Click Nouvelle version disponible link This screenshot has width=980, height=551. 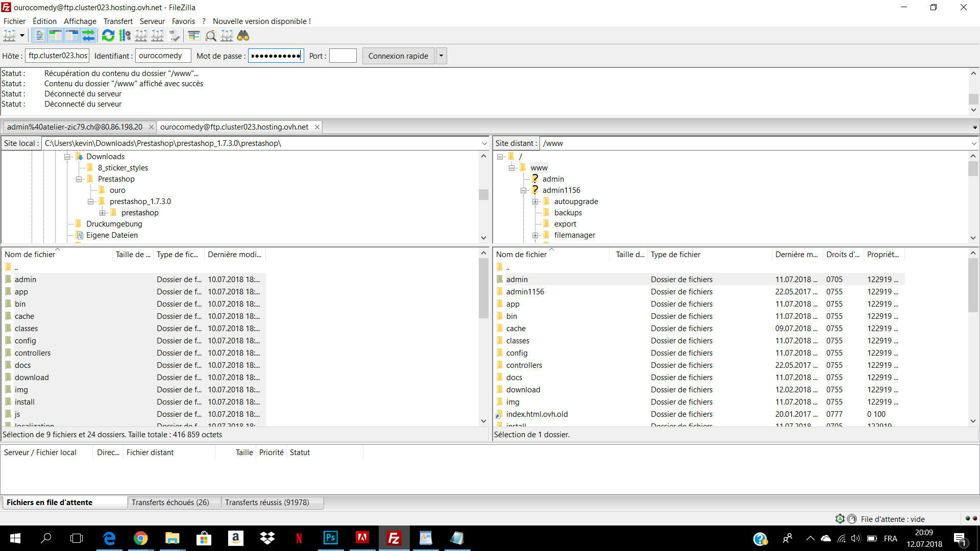[x=261, y=21]
